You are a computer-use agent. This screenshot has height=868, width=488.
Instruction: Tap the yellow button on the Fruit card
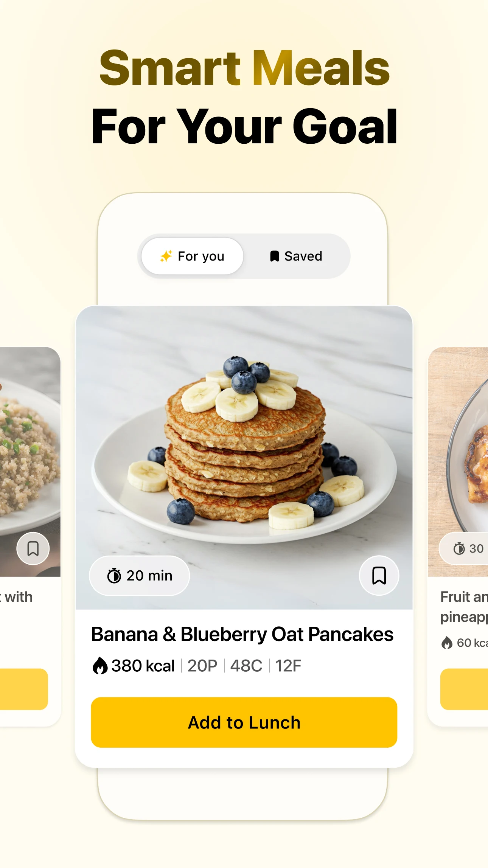click(464, 689)
